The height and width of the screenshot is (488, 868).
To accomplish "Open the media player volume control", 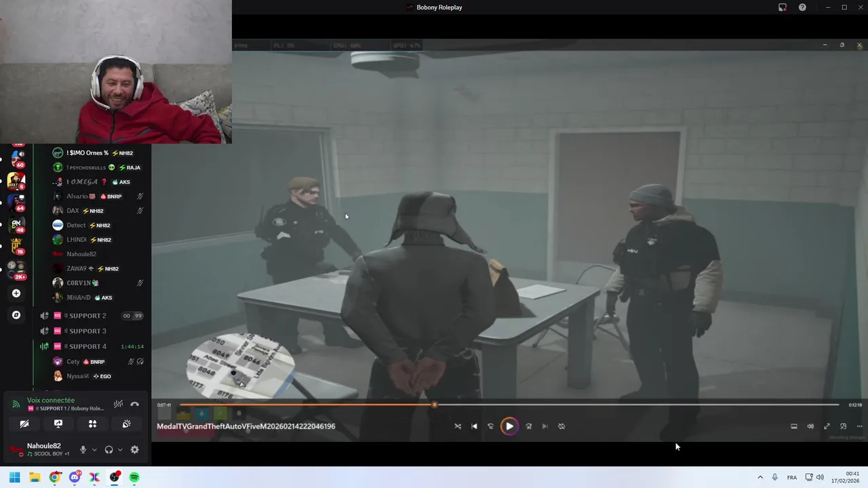I will 810,426.
